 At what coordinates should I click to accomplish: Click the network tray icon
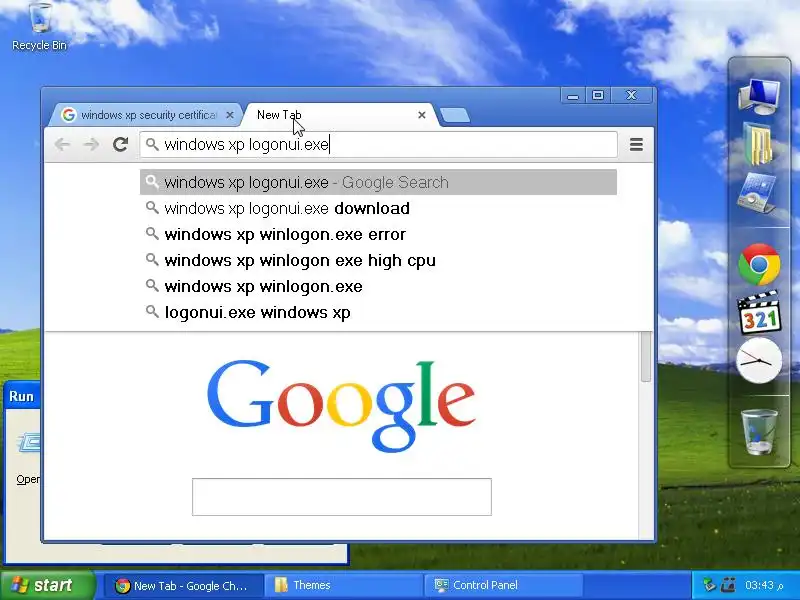point(710,585)
